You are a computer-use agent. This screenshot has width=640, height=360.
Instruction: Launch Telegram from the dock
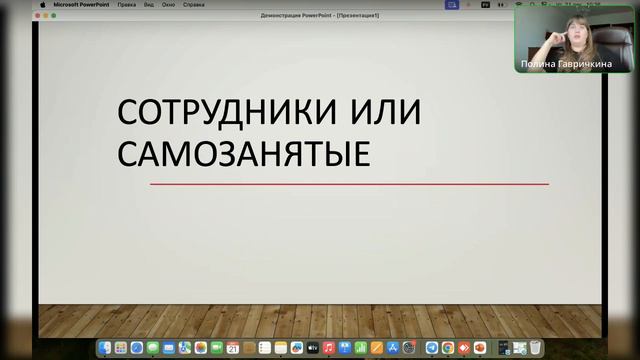(431, 348)
